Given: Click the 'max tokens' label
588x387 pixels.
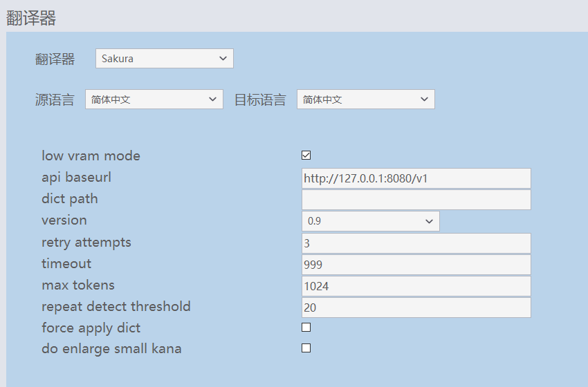Looking at the screenshot, I should point(78,285).
